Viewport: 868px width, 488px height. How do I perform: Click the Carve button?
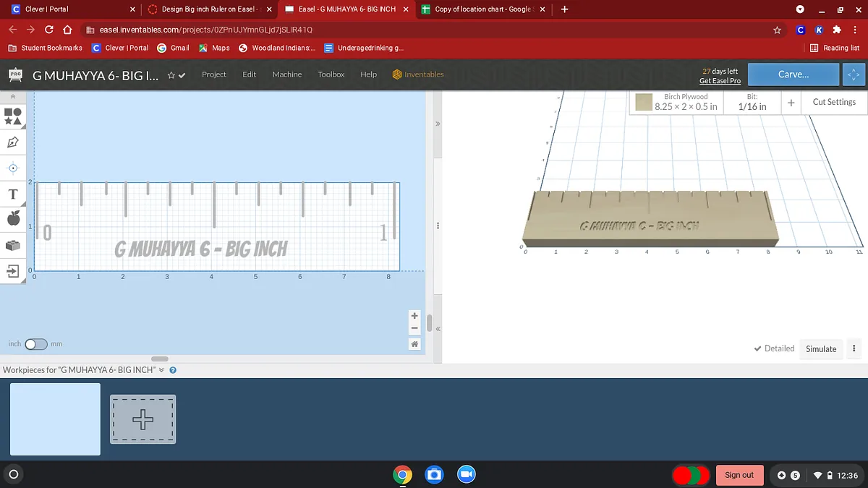click(793, 74)
